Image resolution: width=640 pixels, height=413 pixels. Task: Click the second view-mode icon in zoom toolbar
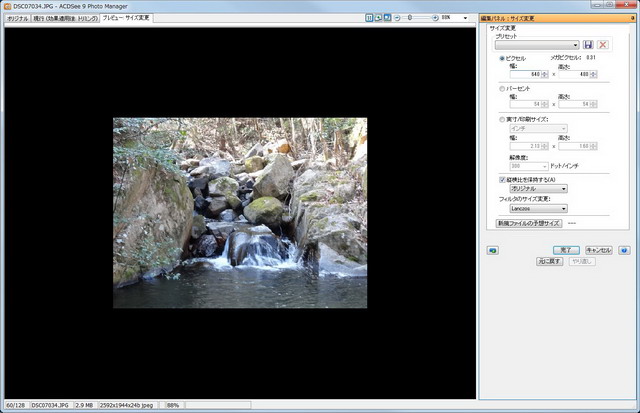tap(378, 18)
